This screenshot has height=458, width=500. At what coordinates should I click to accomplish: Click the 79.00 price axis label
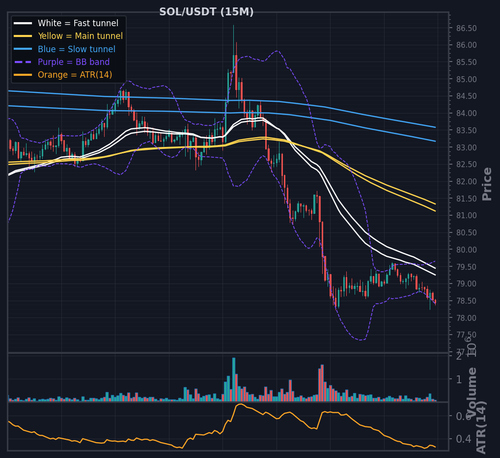click(x=466, y=284)
